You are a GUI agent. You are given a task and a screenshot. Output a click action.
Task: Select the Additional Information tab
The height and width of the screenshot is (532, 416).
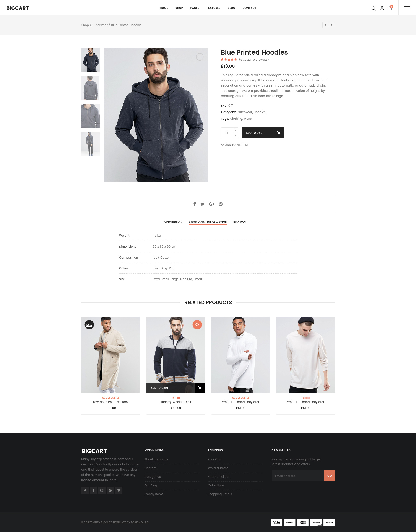click(208, 222)
